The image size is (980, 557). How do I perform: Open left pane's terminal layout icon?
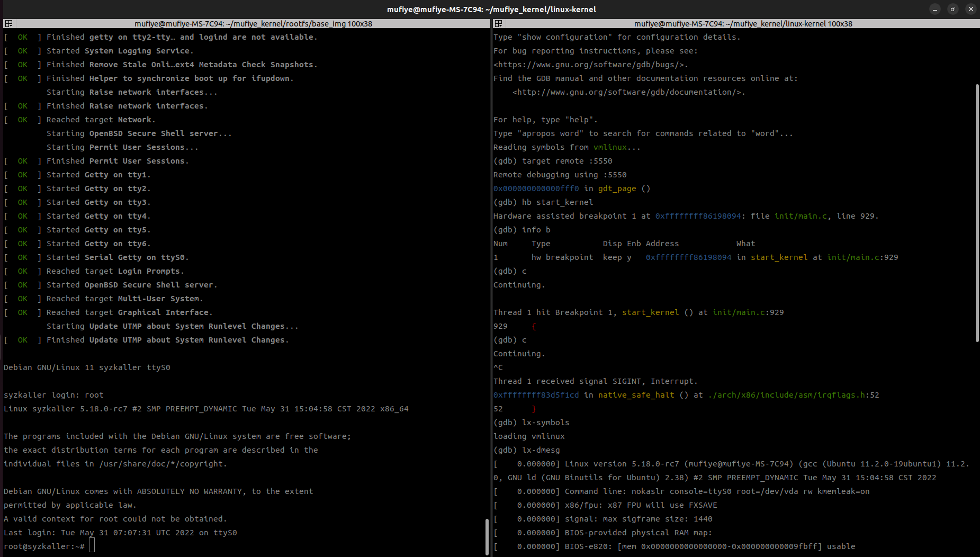pos(8,24)
